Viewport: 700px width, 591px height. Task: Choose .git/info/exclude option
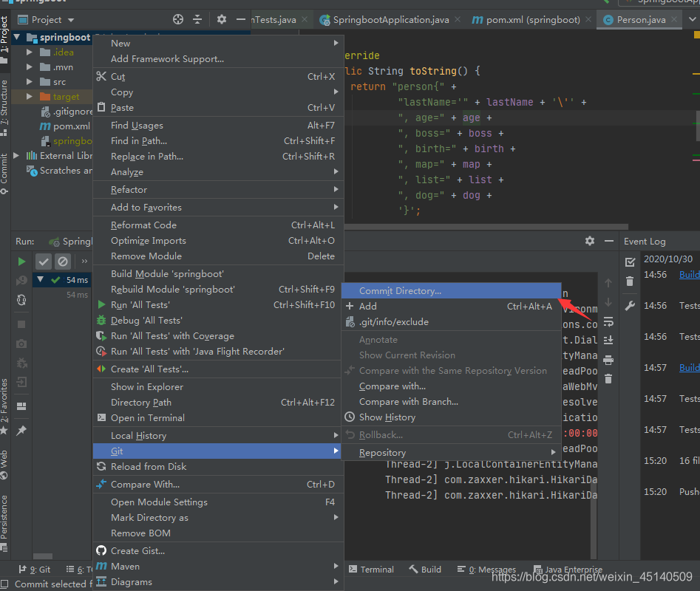pos(451,322)
